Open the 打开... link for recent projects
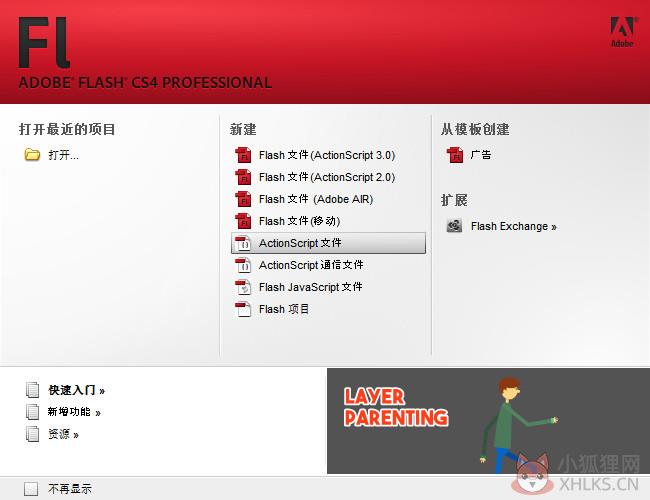The width and height of the screenshot is (650, 500). [x=63, y=155]
